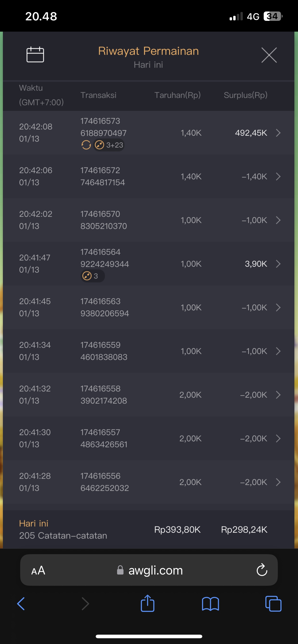The width and height of the screenshot is (298, 644).
Task: Show Safari open tabs
Action: point(273,604)
